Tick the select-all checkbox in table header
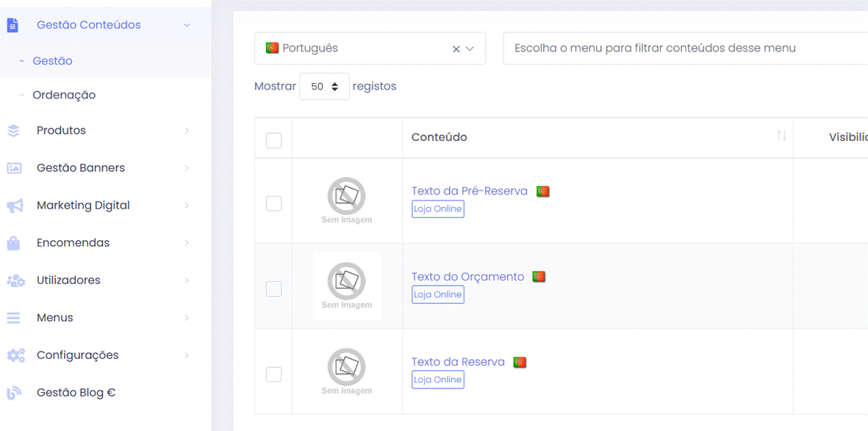The image size is (868, 431). click(x=273, y=140)
